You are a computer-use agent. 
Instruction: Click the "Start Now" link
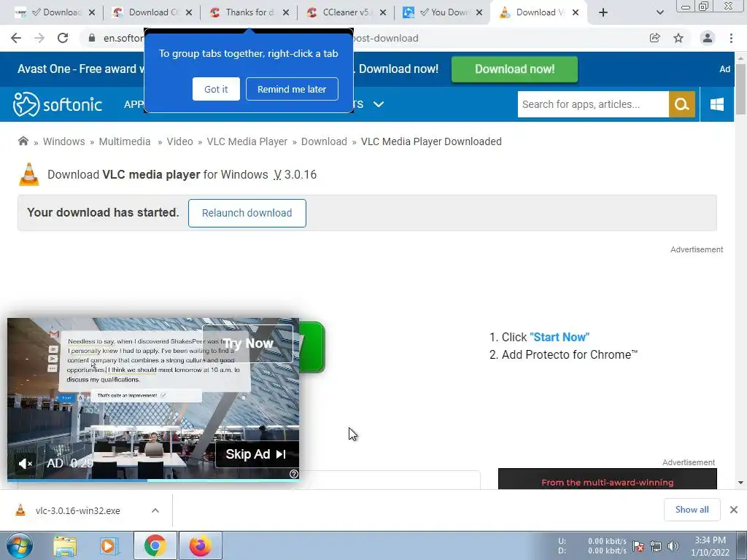tap(560, 337)
